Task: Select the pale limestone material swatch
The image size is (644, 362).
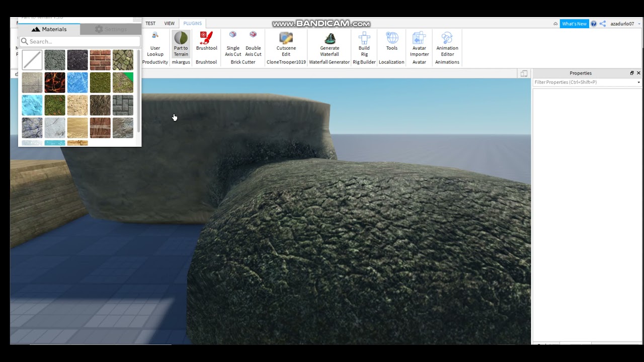Action: click(77, 105)
